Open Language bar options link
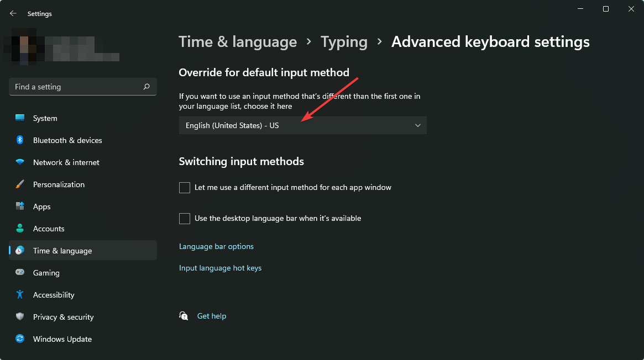The width and height of the screenshot is (644, 360). coord(216,246)
